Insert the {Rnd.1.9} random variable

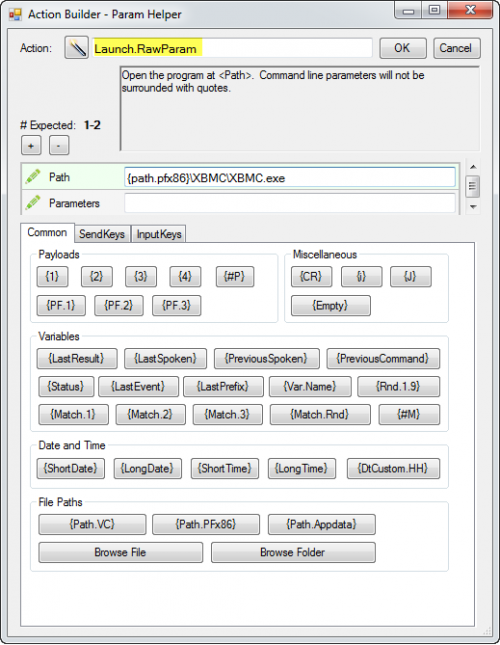(x=398, y=387)
